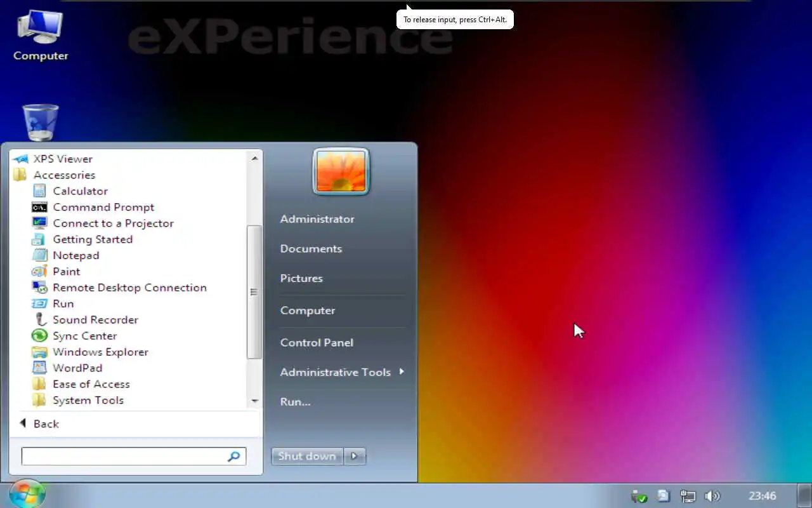Open the XPS Viewer icon
Viewport: 812px width, 508px height.
(x=20, y=159)
